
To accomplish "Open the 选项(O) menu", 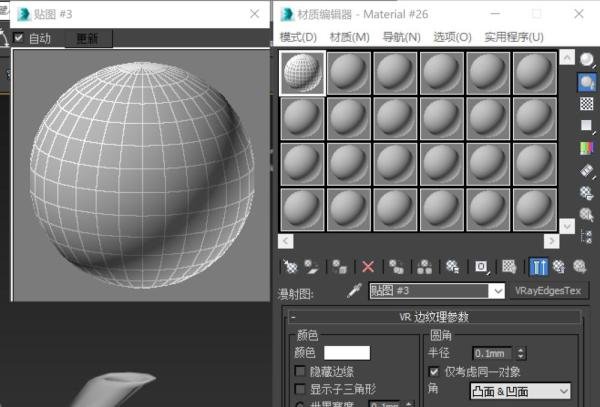I will tap(452, 37).
